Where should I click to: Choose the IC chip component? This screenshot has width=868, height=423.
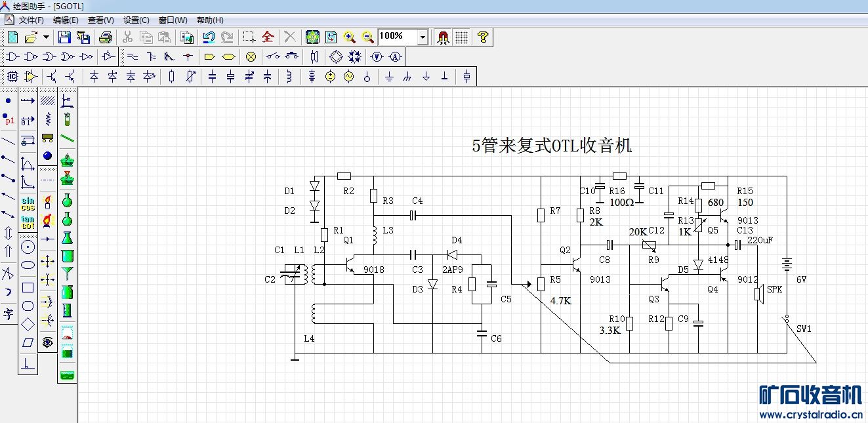pos(12,77)
